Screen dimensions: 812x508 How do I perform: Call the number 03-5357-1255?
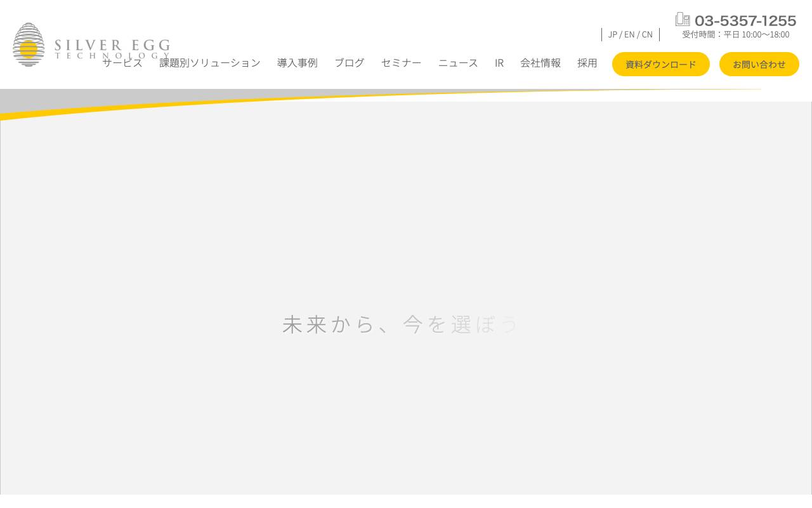[x=745, y=20]
